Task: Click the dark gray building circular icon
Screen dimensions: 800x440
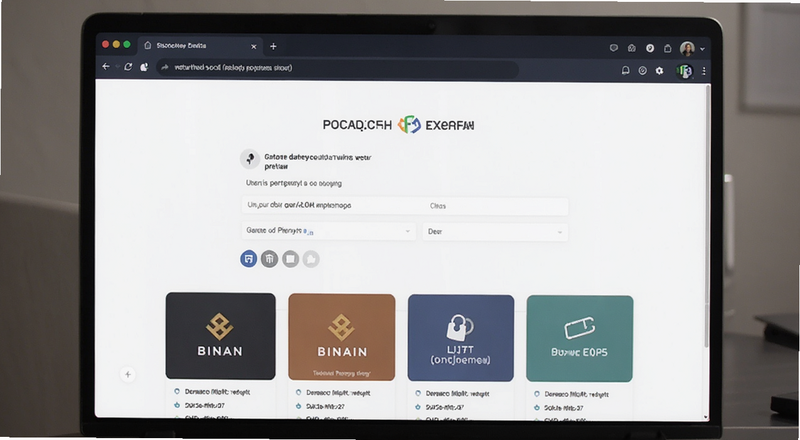Action: click(x=269, y=259)
